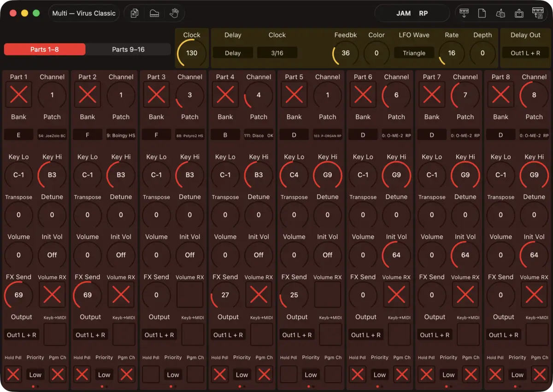Click keyboard-with-up-arrow send icon at far right

pyautogui.click(x=537, y=13)
